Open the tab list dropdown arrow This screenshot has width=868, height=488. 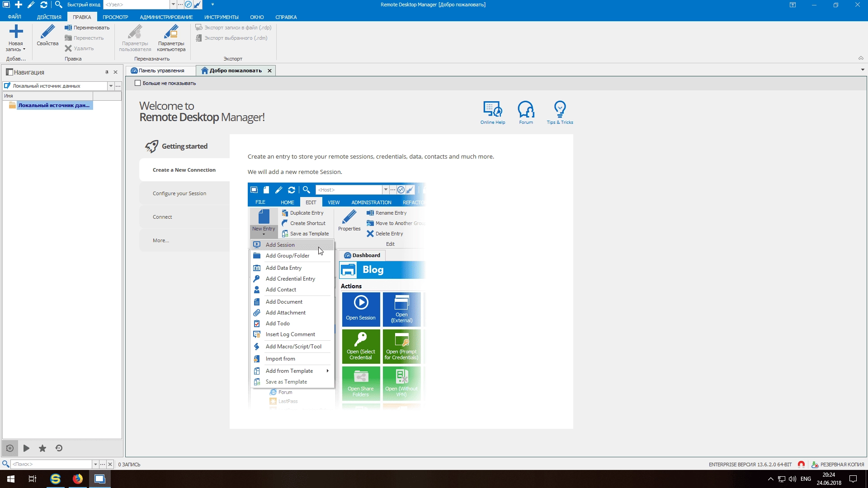point(863,70)
